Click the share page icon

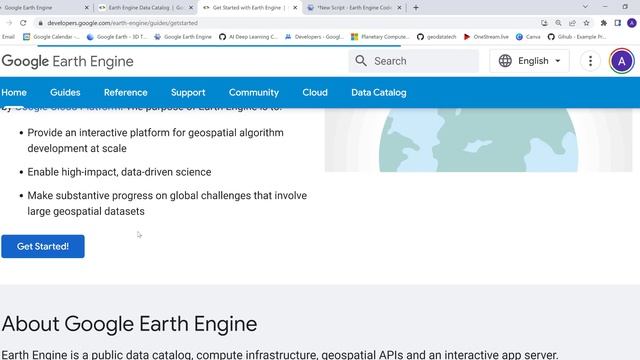click(x=572, y=23)
